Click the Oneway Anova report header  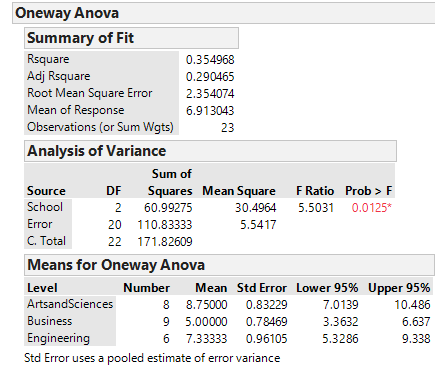(x=224, y=13)
